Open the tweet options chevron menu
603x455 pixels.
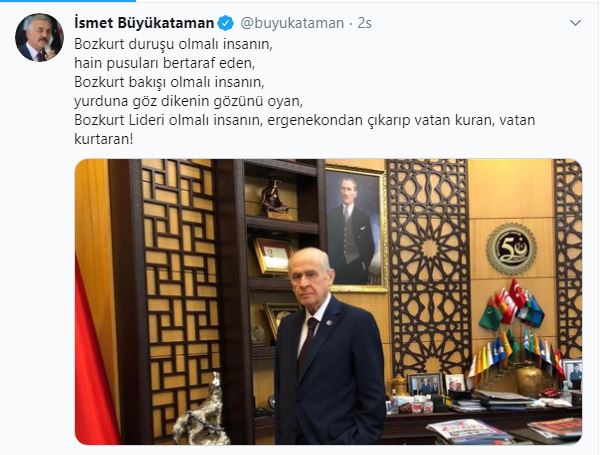tap(575, 23)
